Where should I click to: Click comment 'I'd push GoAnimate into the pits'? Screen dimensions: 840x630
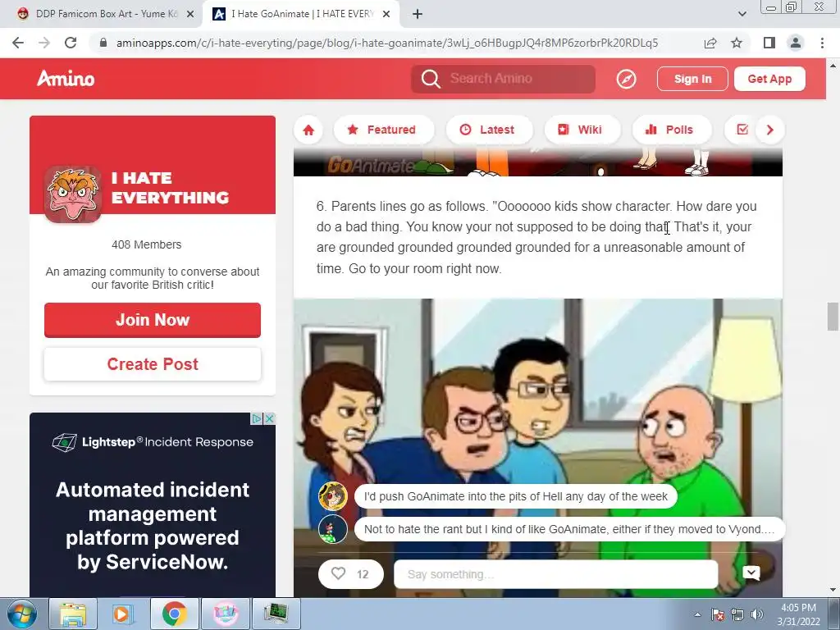click(515, 496)
